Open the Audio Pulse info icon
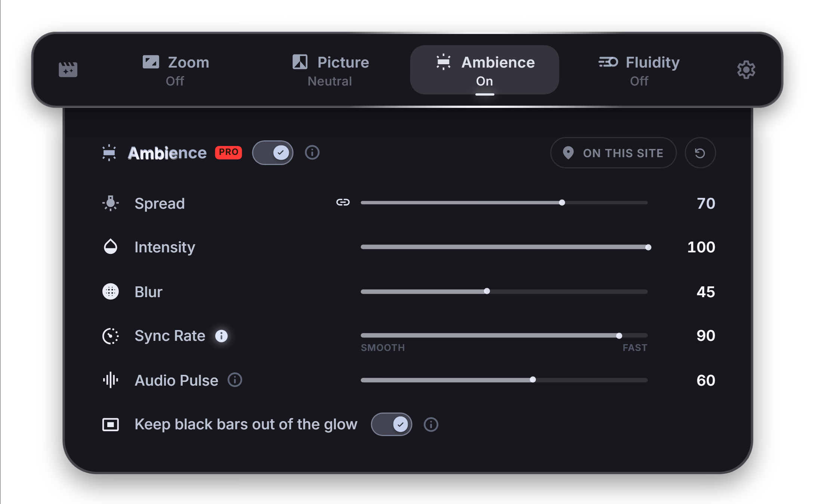 235,380
